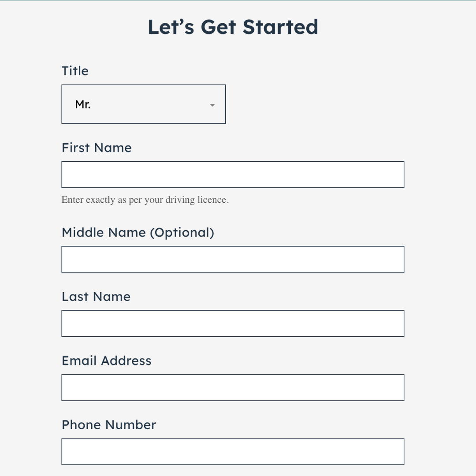The height and width of the screenshot is (476, 476).
Task: Click the 'Middle Name (Optional)' label
Action: click(138, 232)
